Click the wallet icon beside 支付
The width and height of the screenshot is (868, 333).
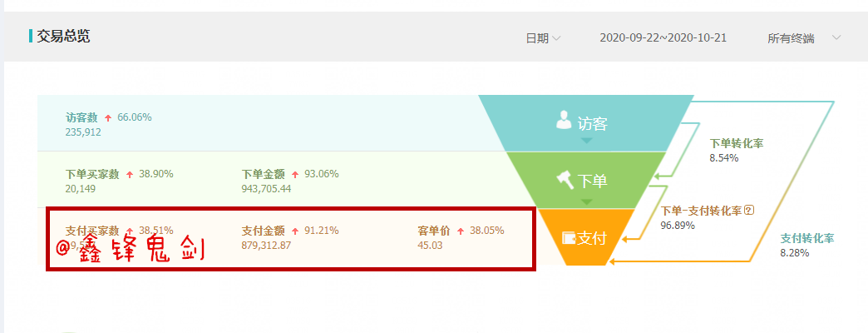point(570,238)
